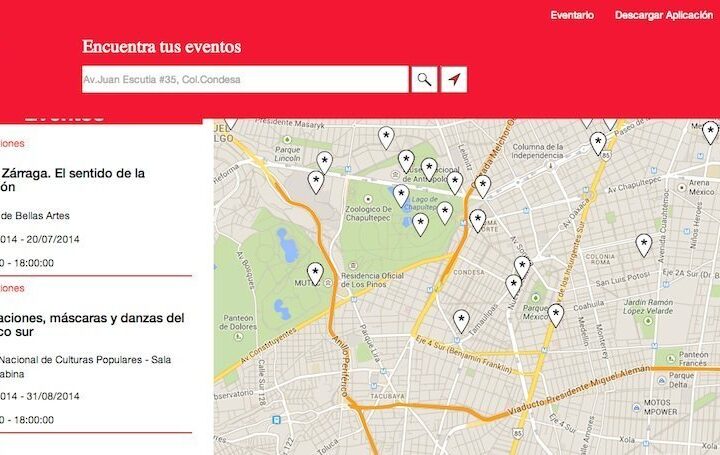Click the Zoologico De Chapultepec label

[x=369, y=213]
